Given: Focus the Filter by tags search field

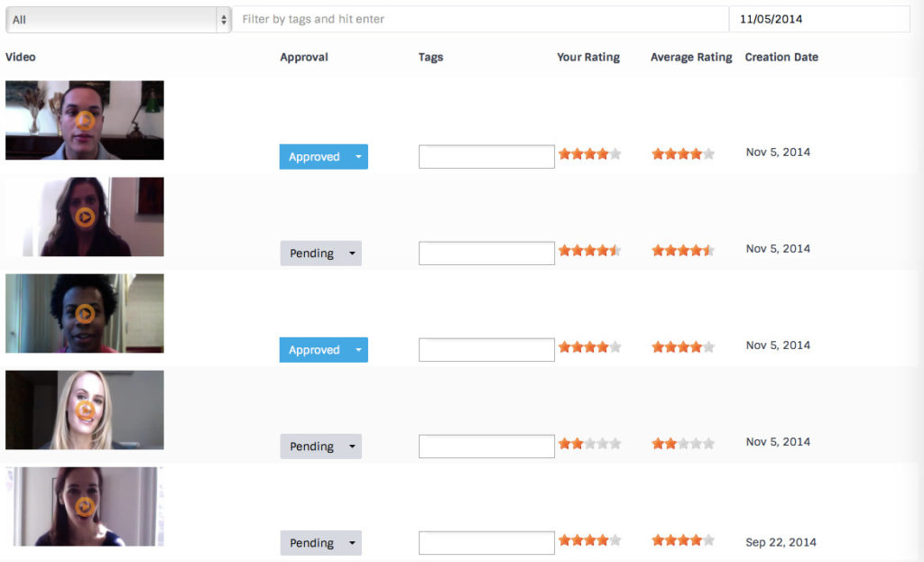Looking at the screenshot, I should click(481, 19).
